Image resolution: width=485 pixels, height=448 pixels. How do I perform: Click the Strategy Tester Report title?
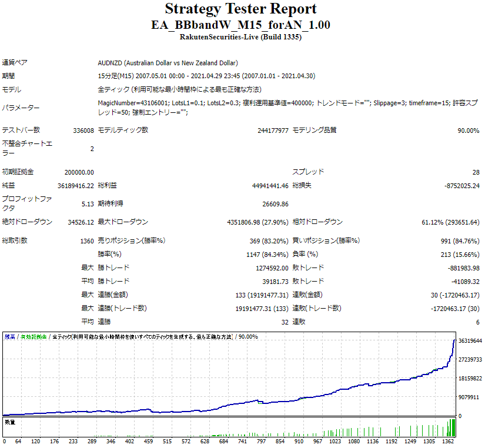tap(240, 9)
